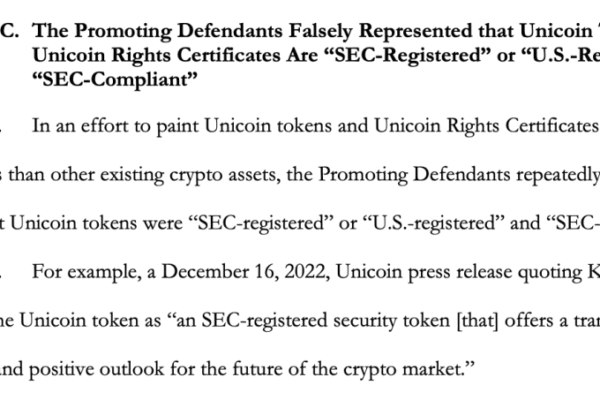This screenshot has width=600, height=400.
Task: Click the ending words "crypto market."
Action: [403, 370]
